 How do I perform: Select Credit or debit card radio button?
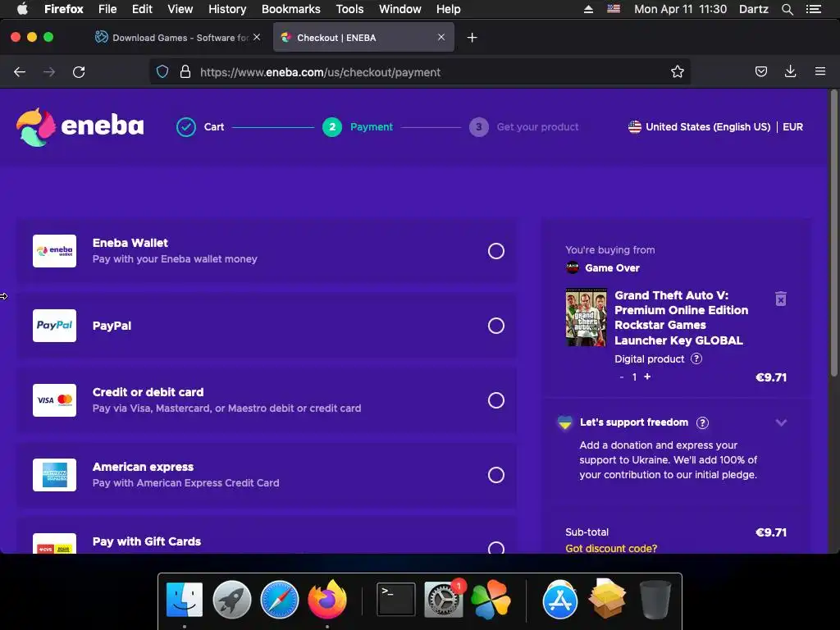click(496, 400)
